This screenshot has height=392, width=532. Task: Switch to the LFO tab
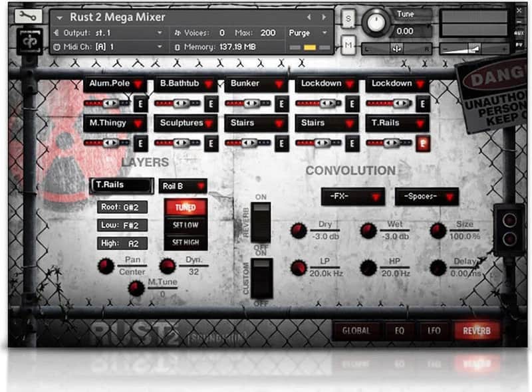pos(434,331)
